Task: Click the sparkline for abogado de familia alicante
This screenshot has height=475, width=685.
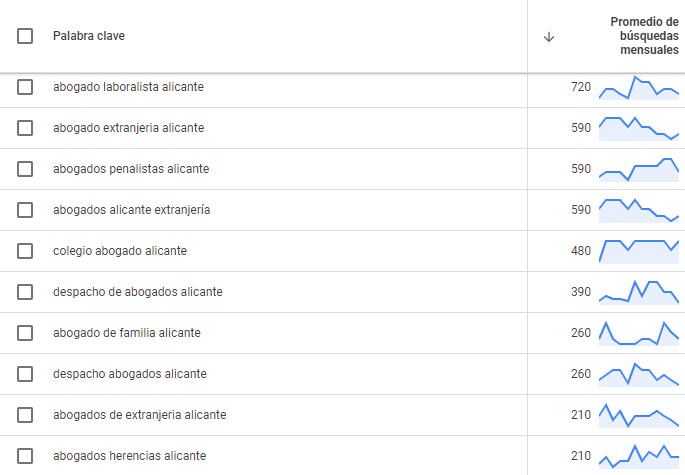Action: pos(639,333)
